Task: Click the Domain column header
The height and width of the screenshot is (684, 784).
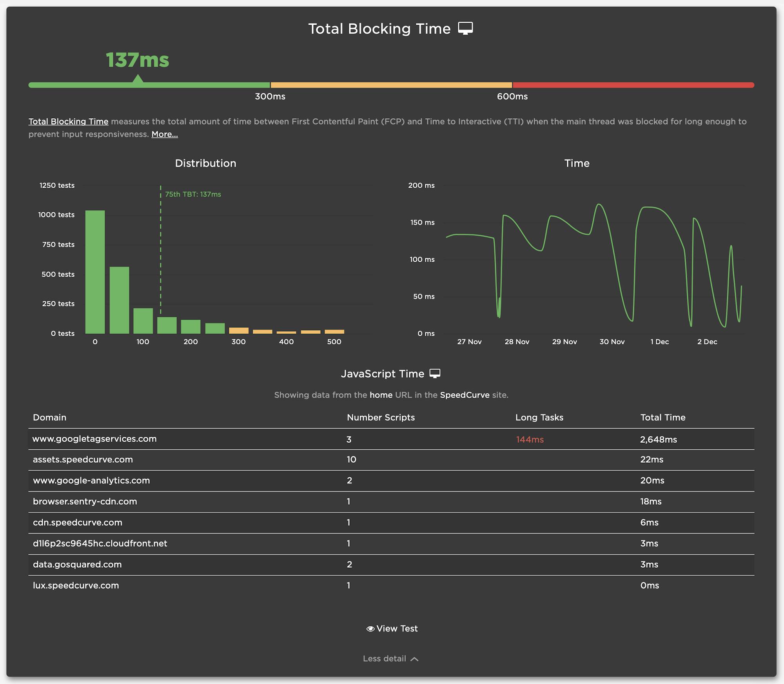Action: (x=49, y=417)
